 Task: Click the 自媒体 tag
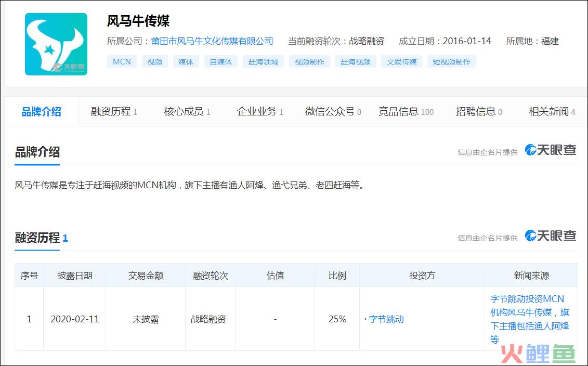pyautogui.click(x=221, y=62)
